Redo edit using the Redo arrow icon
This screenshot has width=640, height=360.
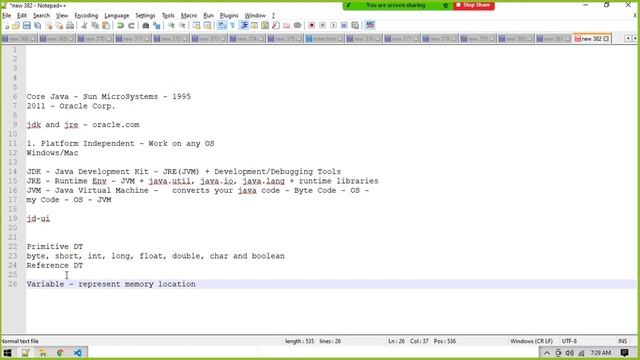[x=131, y=25]
